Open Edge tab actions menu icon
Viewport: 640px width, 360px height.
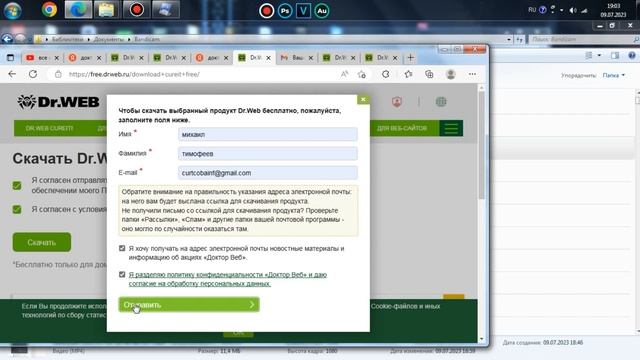tap(10, 58)
